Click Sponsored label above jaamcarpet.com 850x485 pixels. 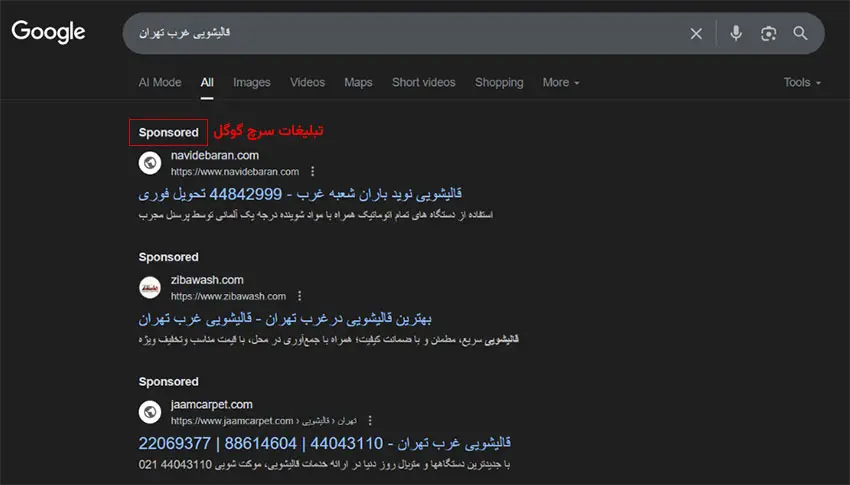click(x=168, y=381)
